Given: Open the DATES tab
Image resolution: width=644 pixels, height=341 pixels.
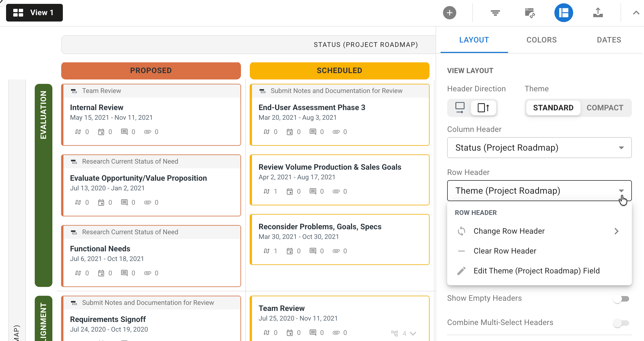Looking at the screenshot, I should pyautogui.click(x=609, y=40).
